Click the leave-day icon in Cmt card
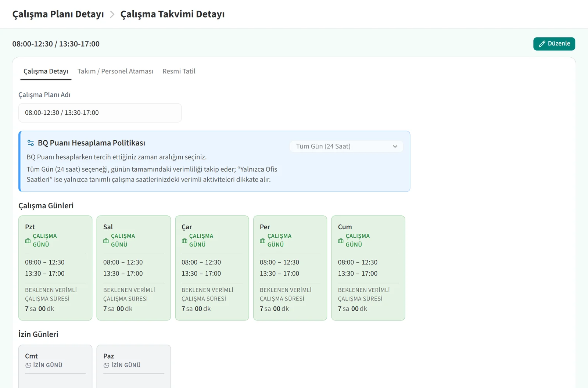The width and height of the screenshot is (588, 388). pyautogui.click(x=28, y=365)
